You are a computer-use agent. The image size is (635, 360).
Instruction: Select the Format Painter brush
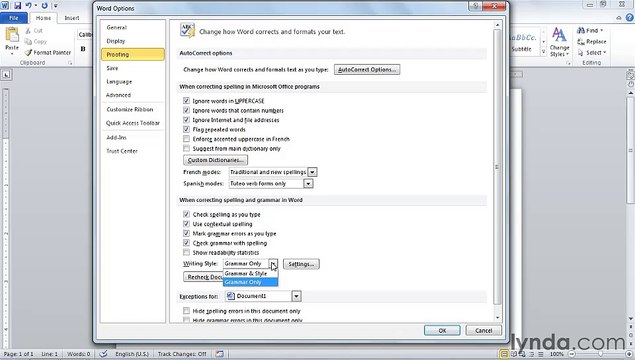tap(47, 53)
